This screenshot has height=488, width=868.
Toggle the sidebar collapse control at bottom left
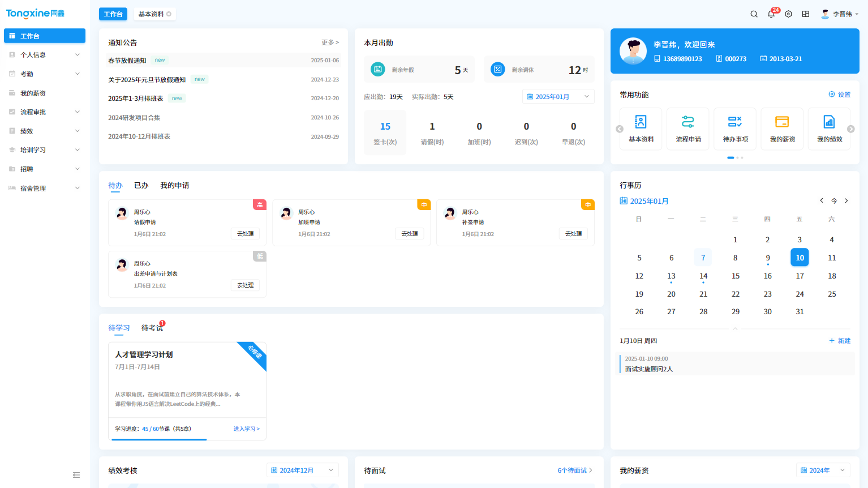point(76,475)
